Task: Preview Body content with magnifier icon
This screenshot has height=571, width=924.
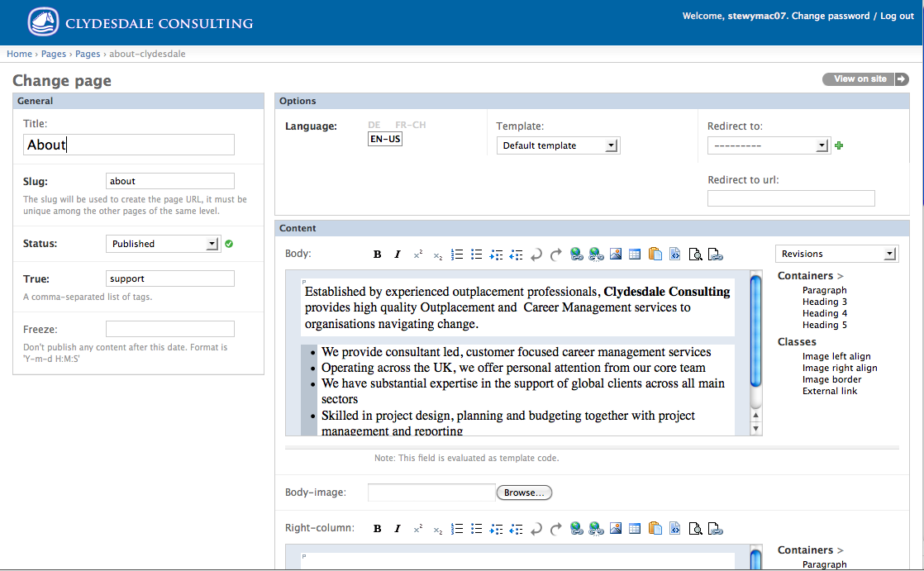Action: 695,255
